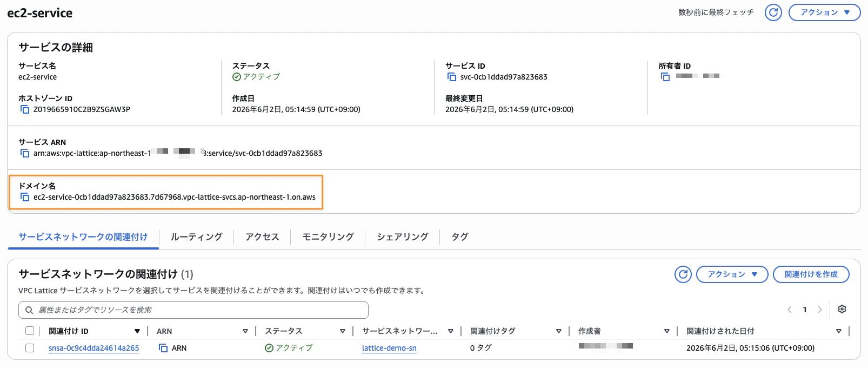This screenshot has width=868, height=368.
Task: Copy the 所有者 ID value
Action: tap(665, 77)
